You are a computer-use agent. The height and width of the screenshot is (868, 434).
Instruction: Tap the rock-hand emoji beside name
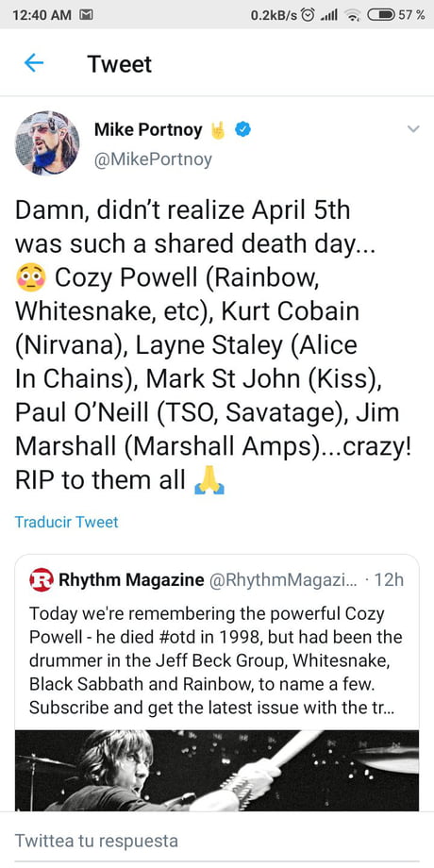[218, 130]
